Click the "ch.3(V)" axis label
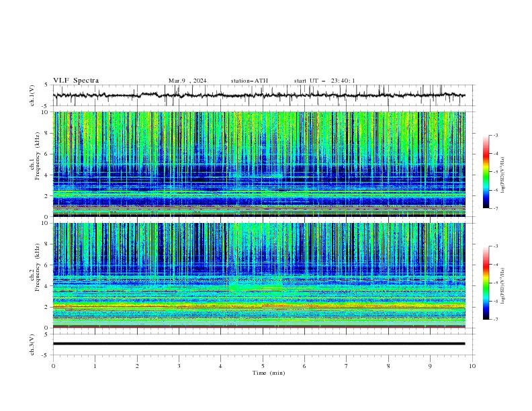The image size is (532, 411). 32,345
